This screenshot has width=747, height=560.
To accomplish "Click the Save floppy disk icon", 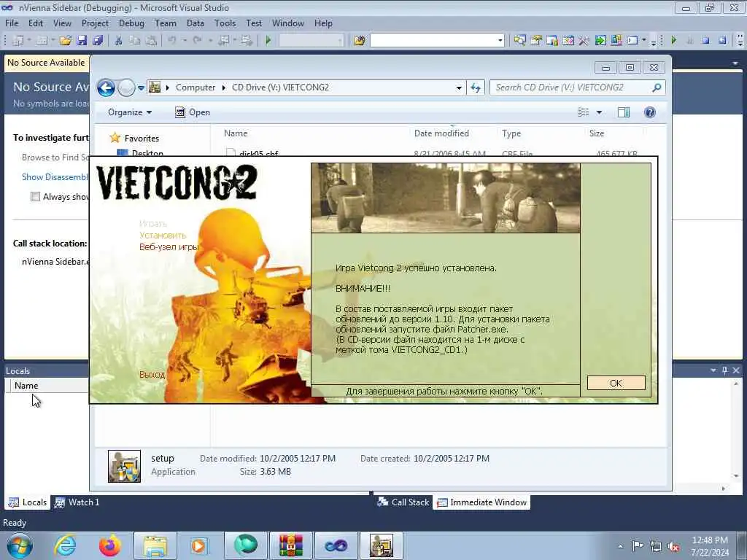I will [x=82, y=41].
